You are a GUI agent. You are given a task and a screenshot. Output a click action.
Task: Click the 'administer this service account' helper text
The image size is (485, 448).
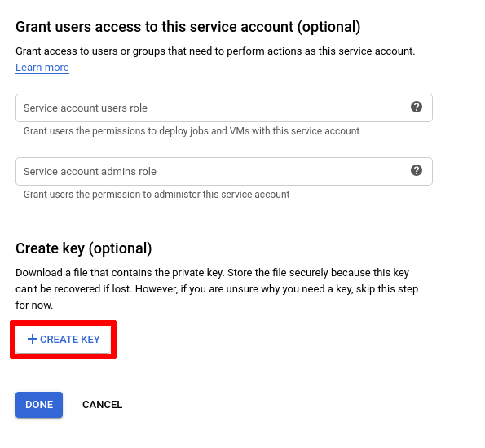(x=157, y=195)
